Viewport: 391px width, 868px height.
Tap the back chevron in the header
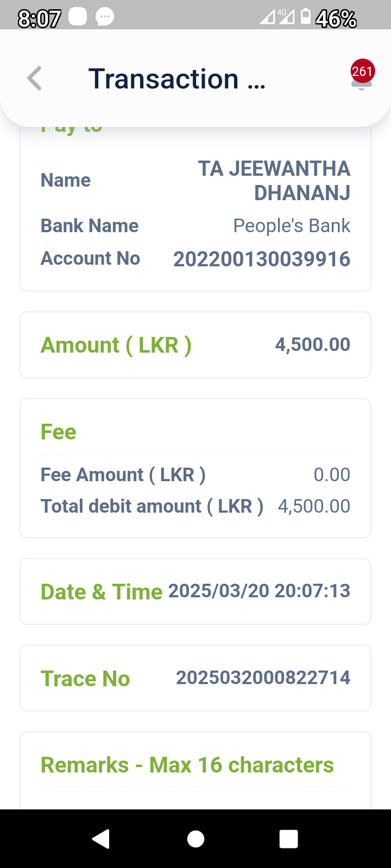tap(34, 79)
